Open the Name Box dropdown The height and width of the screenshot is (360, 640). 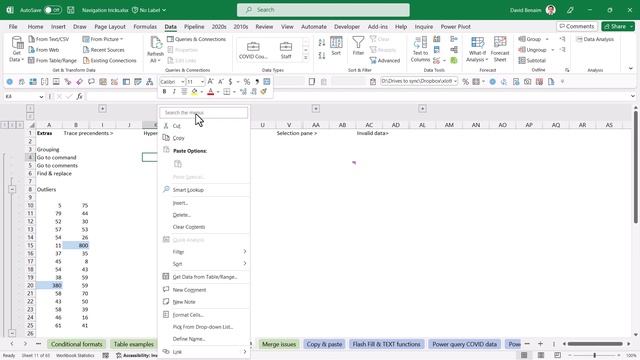(x=41, y=97)
